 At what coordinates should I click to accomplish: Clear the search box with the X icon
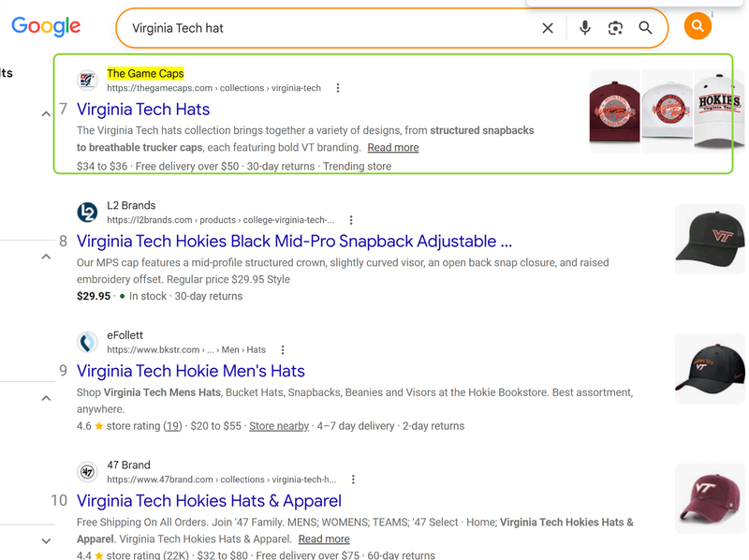click(548, 28)
